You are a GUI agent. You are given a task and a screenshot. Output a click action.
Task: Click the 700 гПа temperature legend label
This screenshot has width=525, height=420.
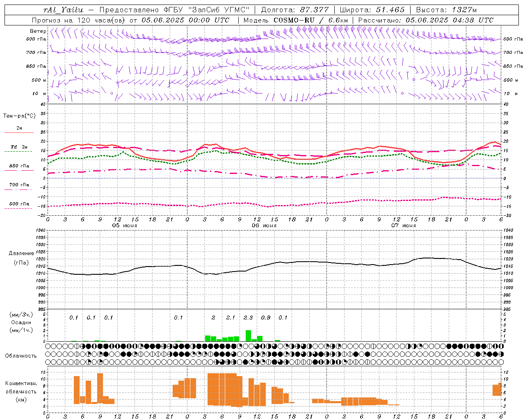(19, 185)
